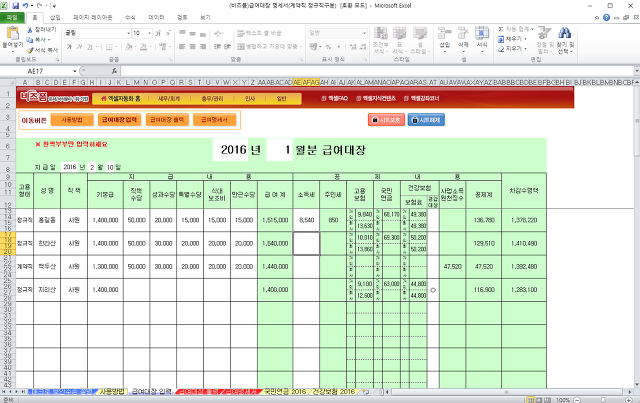The height and width of the screenshot is (403, 640).
Task: Click the blue 시트해제 button
Action: (426, 120)
